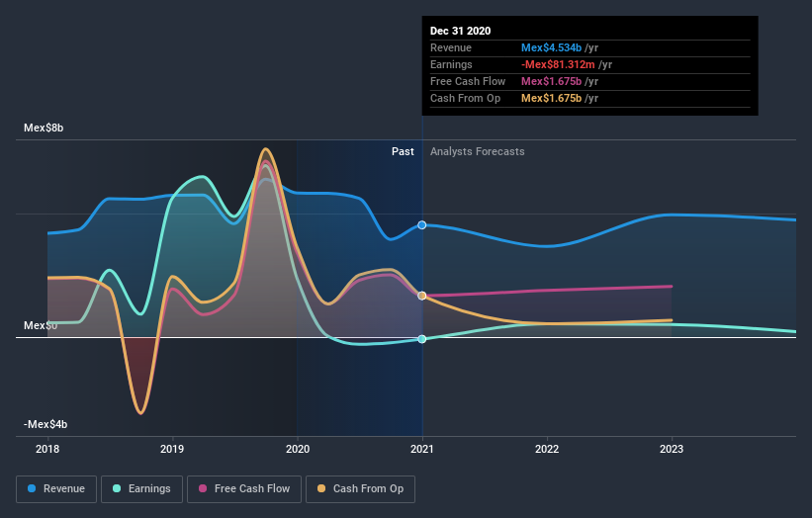
Task: Click the teal Earnings data point at 2021
Action: tap(422, 339)
